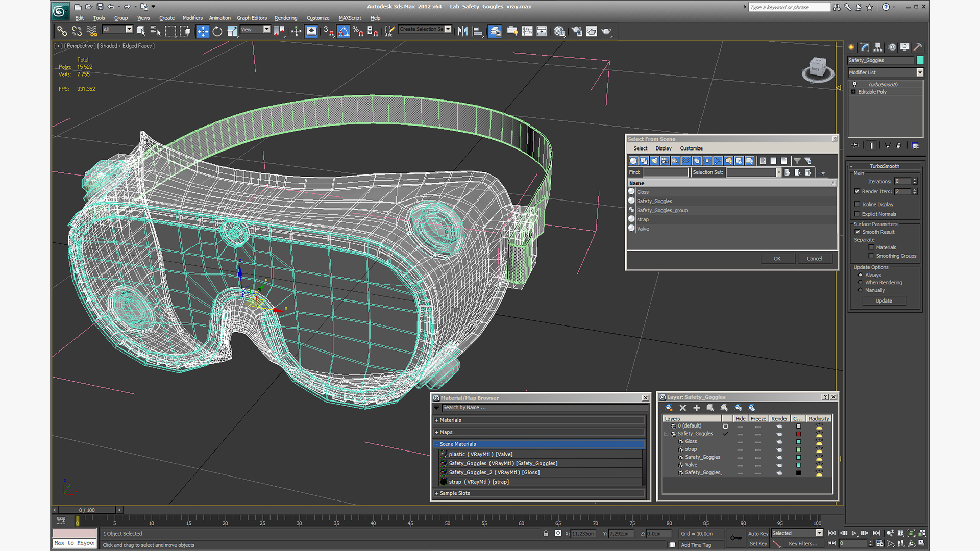This screenshot has height=551, width=980.
Task: Select the Move transform tool
Action: 203,31
